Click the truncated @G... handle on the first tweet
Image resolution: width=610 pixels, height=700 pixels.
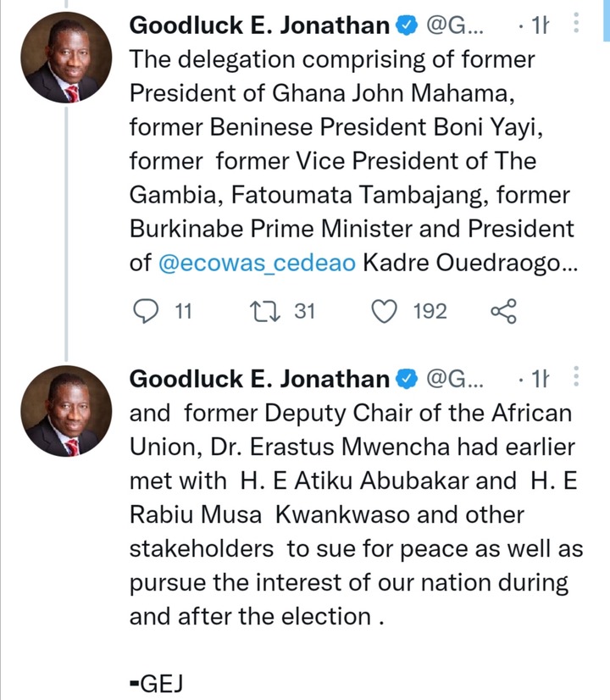click(x=455, y=26)
